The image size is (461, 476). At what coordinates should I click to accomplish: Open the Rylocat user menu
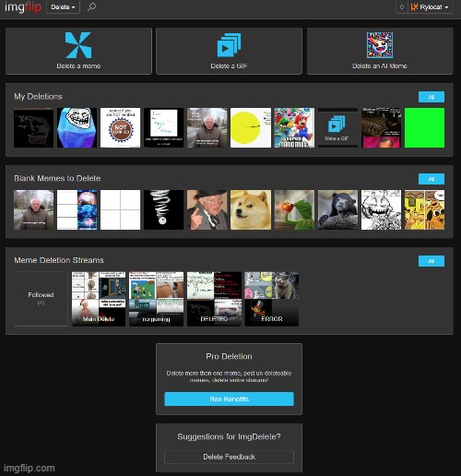430,7
